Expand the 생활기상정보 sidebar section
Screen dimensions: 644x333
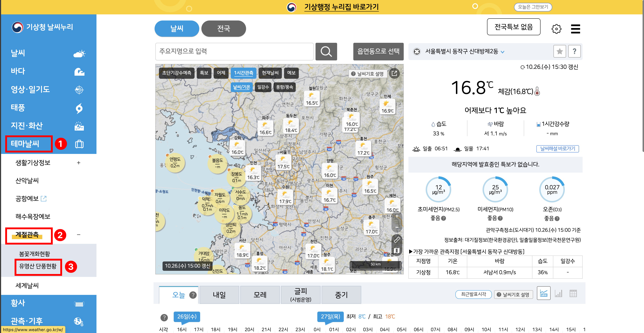(x=33, y=163)
